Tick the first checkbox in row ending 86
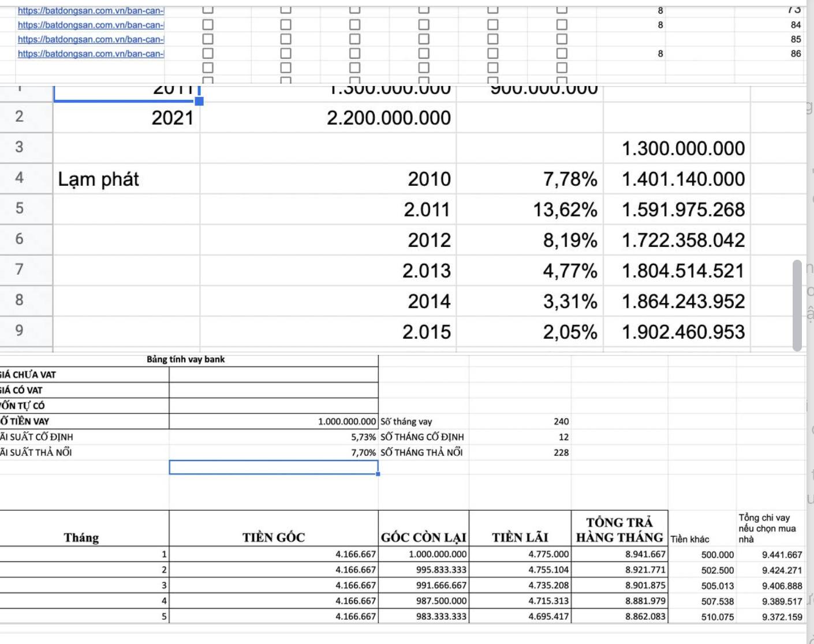Viewport: 814px width, 644px height. point(208,54)
